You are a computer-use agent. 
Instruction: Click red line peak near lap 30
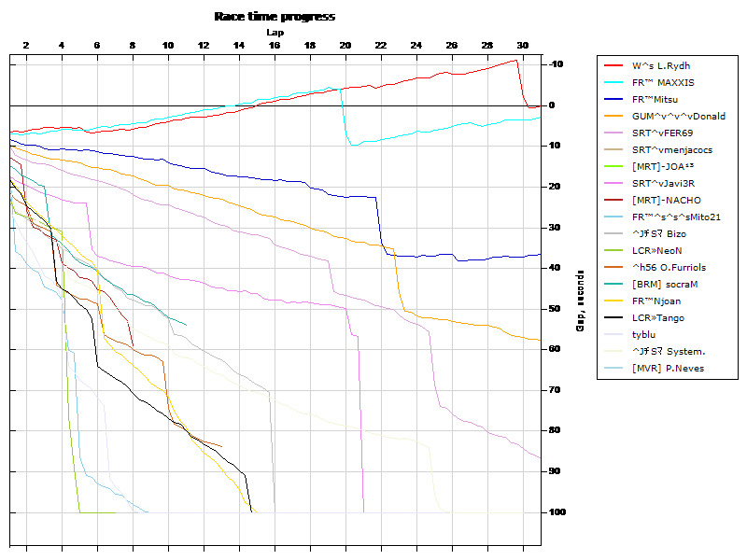point(516,61)
